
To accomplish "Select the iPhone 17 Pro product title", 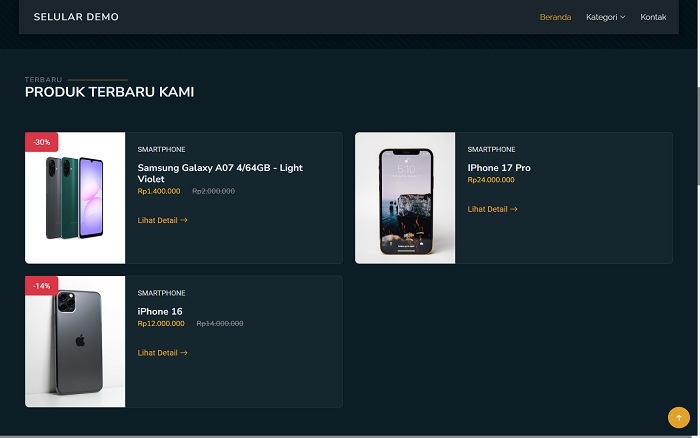I will pyautogui.click(x=499, y=168).
